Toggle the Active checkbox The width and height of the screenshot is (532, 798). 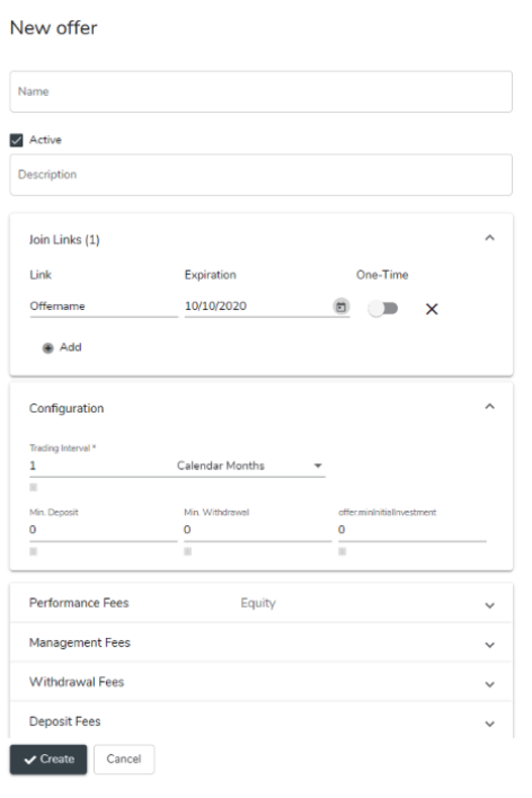click(x=17, y=140)
